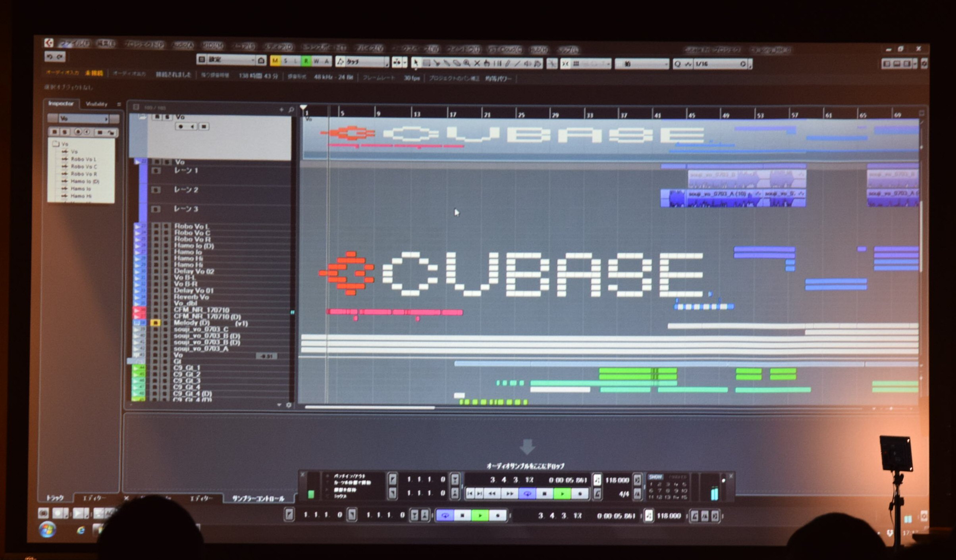Screen dimensions: 956x560
Task: Open the Setup Window Layout gear icon
Action: 924,64
